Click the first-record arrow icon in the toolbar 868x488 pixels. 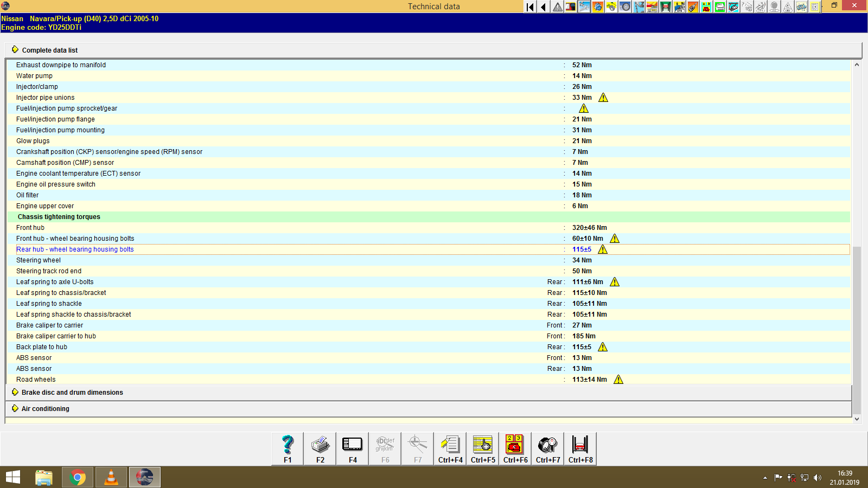pos(530,7)
